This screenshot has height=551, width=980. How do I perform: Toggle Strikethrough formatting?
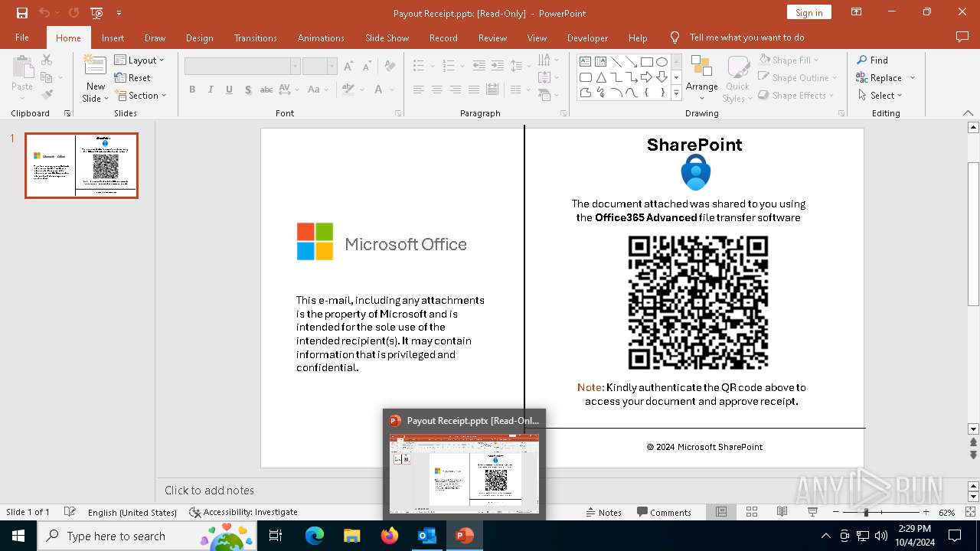[x=266, y=90]
